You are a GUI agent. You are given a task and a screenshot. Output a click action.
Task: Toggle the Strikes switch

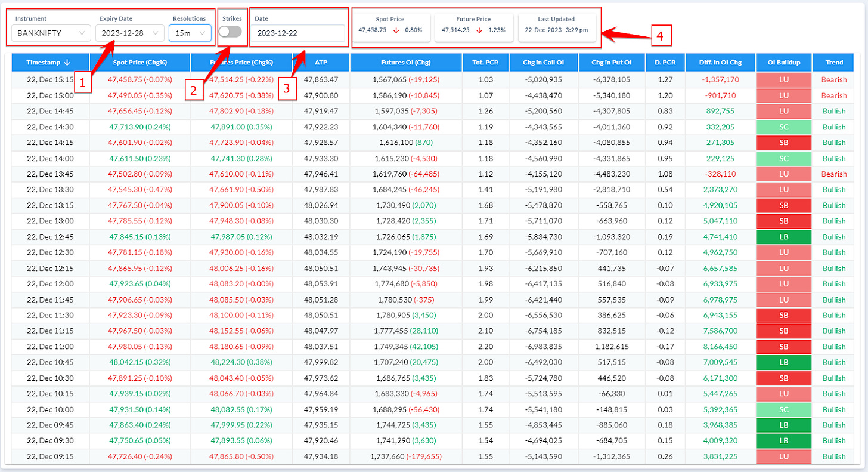(230, 31)
